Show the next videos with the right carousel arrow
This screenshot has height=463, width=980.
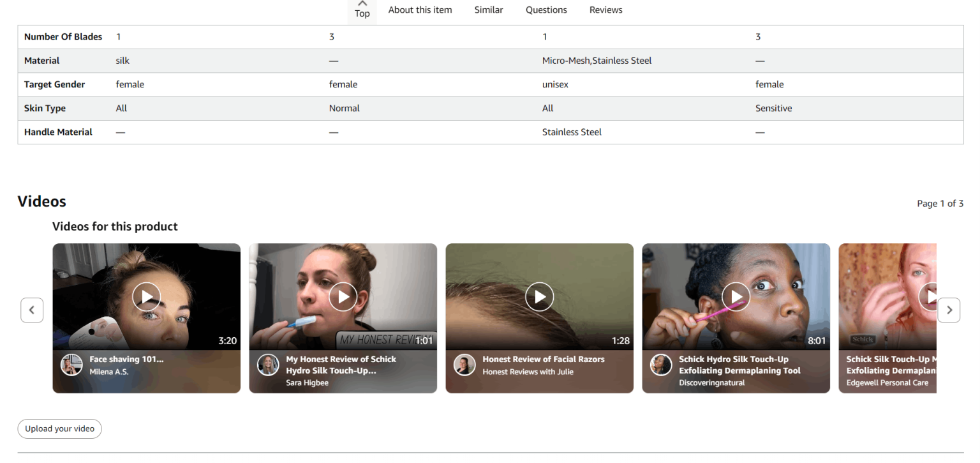(949, 310)
